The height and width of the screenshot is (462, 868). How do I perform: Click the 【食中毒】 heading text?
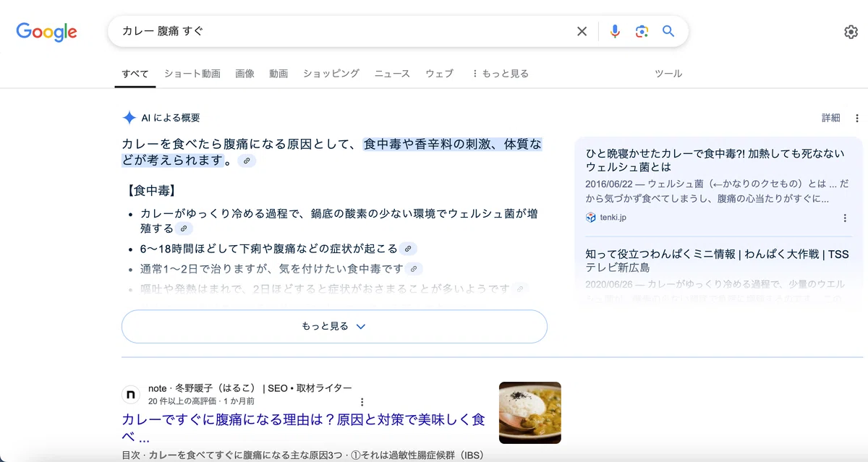tap(150, 191)
